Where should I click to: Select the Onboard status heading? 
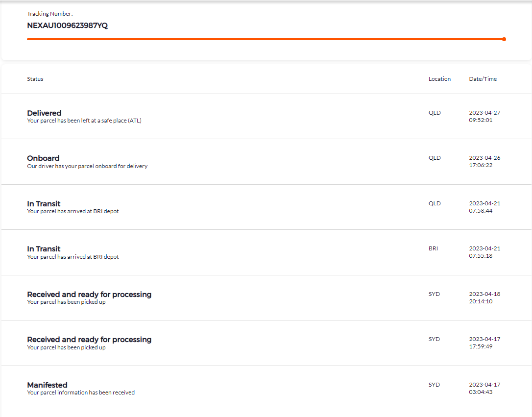pyautogui.click(x=43, y=158)
